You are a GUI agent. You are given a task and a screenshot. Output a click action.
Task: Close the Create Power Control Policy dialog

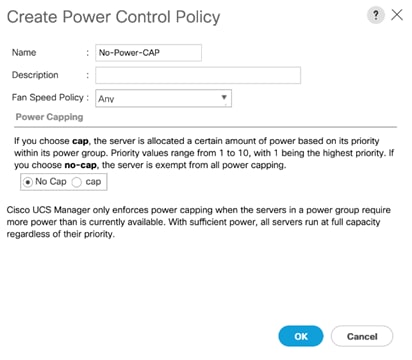(x=397, y=15)
